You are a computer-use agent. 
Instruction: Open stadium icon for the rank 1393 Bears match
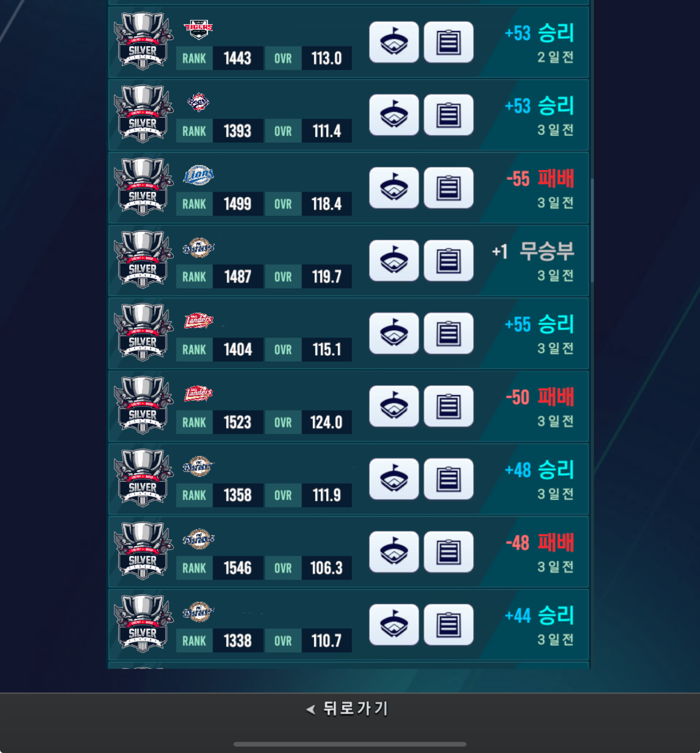click(394, 115)
